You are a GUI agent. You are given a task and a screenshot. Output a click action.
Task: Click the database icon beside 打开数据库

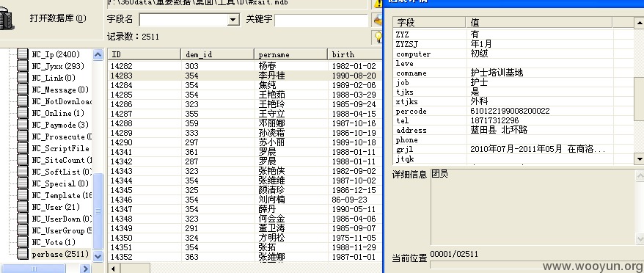click(x=7, y=19)
